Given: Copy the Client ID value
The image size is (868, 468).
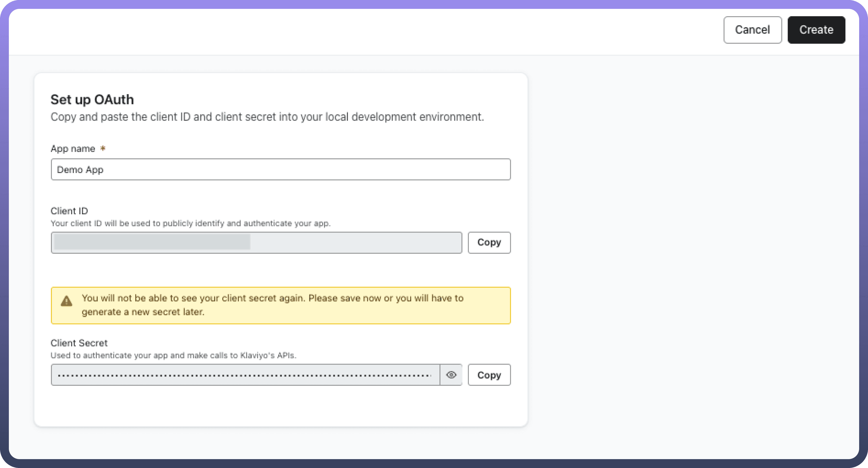Looking at the screenshot, I should pos(489,242).
